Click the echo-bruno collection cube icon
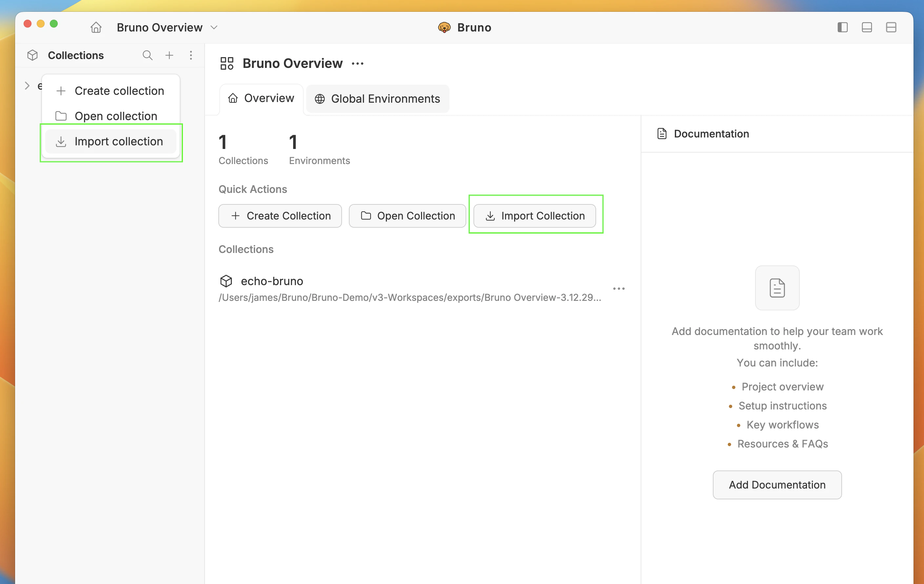 (226, 281)
